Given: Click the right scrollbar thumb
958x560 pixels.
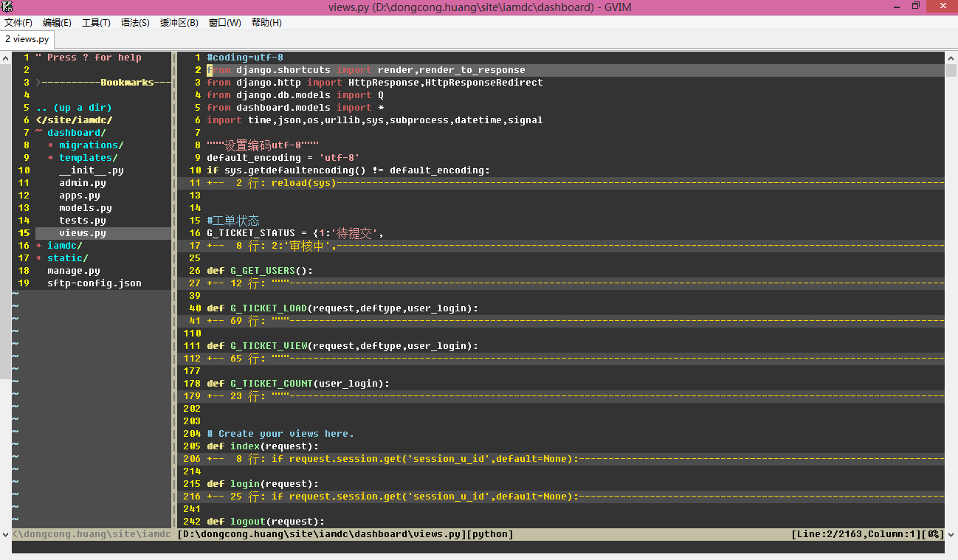Looking at the screenshot, I should 951,70.
